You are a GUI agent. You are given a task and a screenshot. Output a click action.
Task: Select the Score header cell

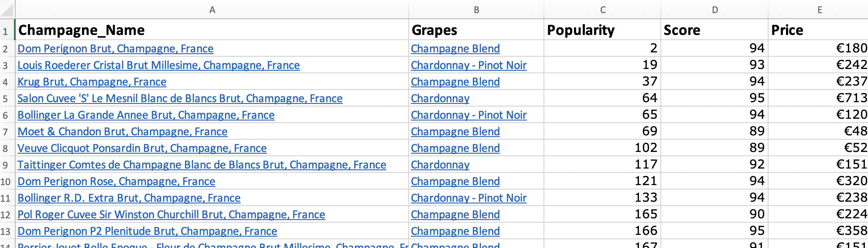pyautogui.click(x=714, y=30)
